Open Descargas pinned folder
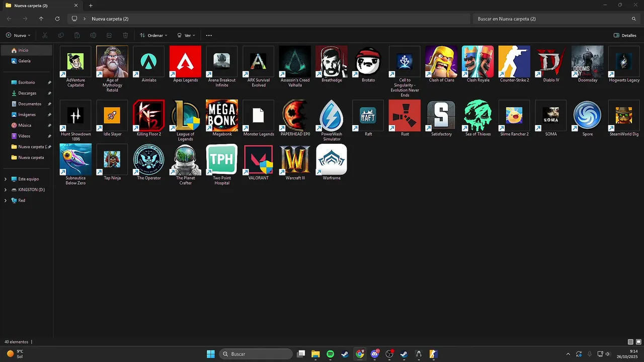This screenshot has height=362, width=644. 27,93
